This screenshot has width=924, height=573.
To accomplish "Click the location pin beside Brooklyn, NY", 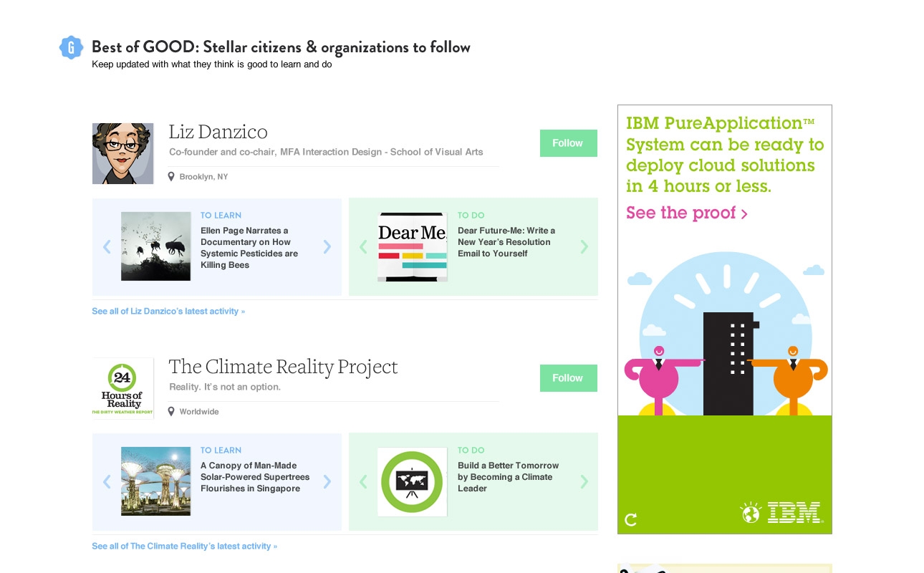I will (171, 176).
